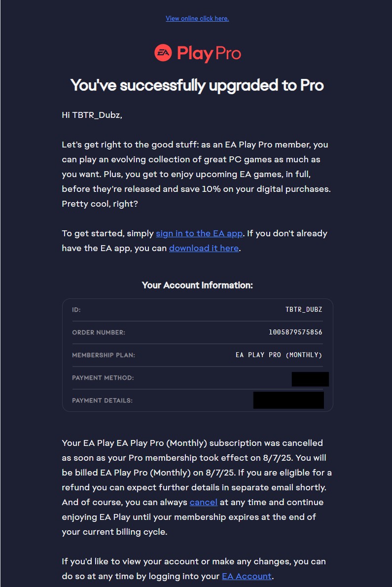
Task: Click the red EA circle logo
Action: [x=163, y=53]
